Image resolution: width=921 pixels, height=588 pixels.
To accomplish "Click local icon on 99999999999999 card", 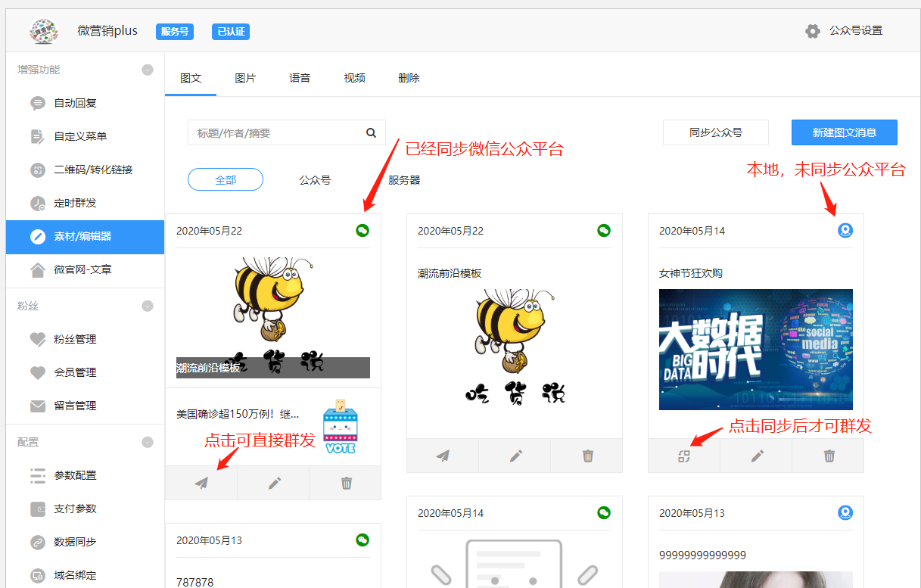I will click(x=845, y=512).
